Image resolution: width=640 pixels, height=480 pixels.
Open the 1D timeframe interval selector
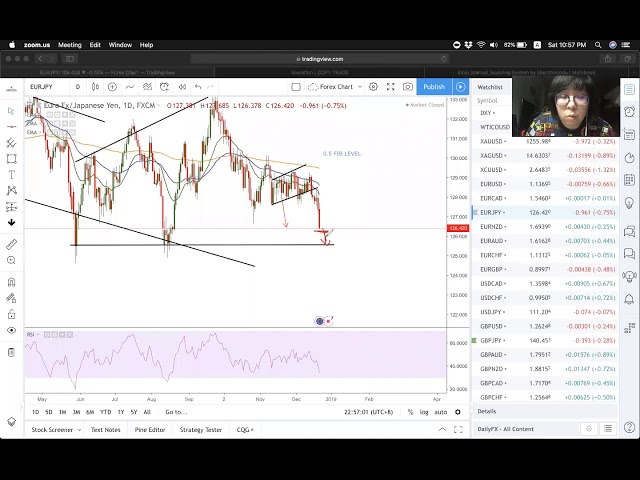click(x=77, y=87)
